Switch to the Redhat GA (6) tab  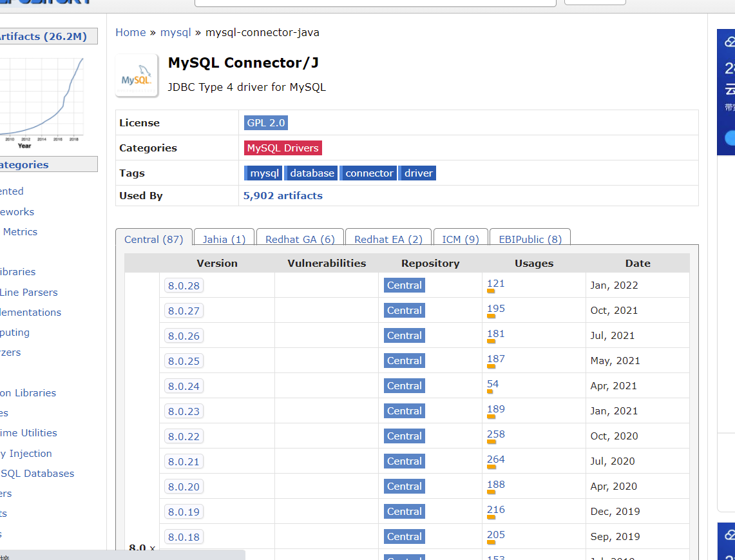pos(300,238)
